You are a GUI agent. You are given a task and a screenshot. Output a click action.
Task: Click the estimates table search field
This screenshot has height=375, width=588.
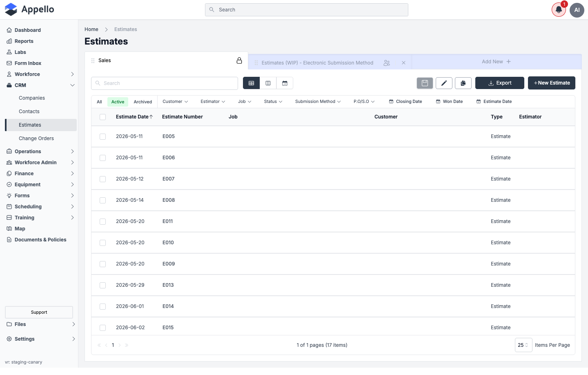165,83
